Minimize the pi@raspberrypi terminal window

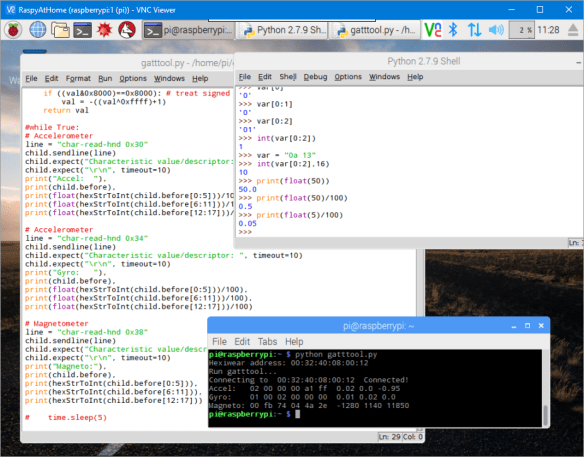(x=514, y=326)
